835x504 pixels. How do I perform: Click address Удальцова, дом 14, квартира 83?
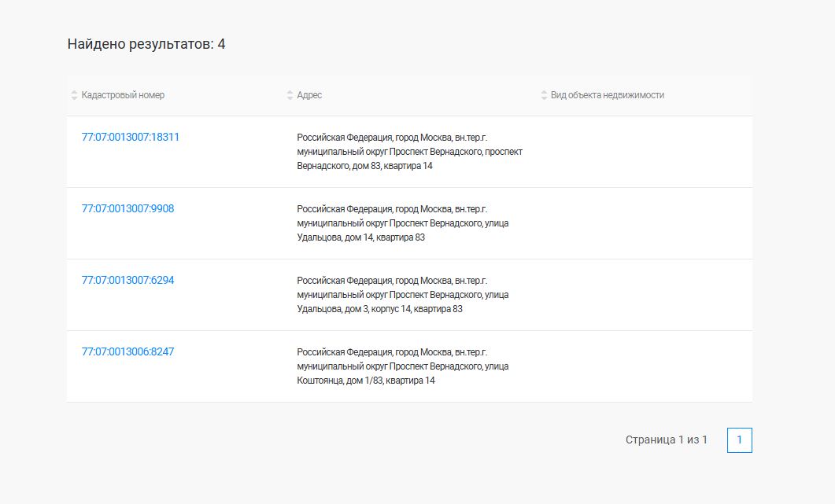pyautogui.click(x=402, y=223)
